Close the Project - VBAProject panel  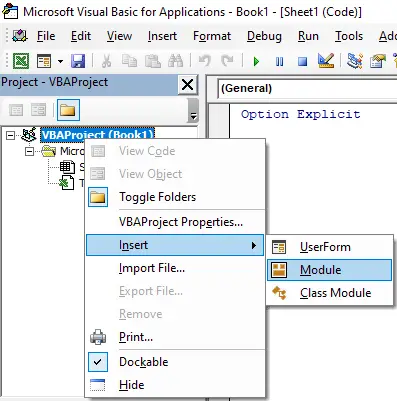[188, 85]
